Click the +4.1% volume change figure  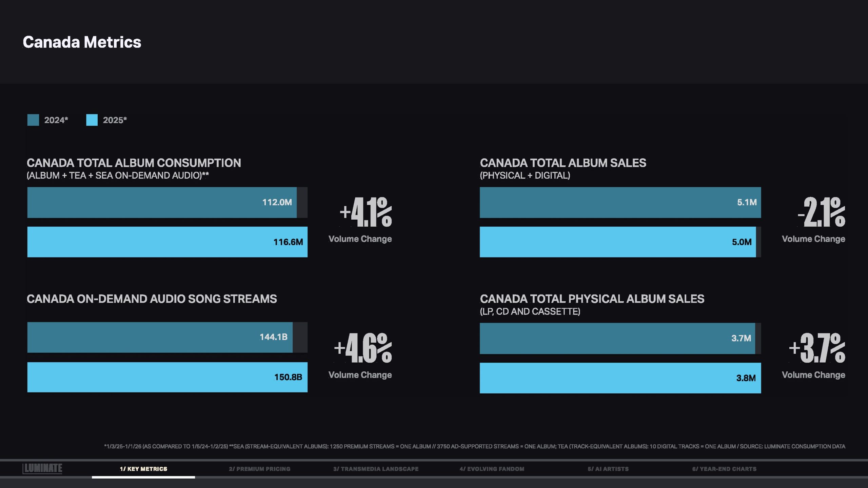click(366, 212)
